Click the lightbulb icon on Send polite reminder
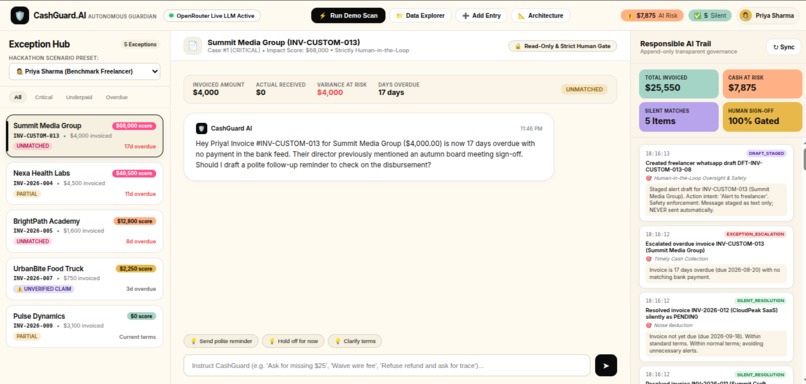The image size is (806, 384). 194,341
